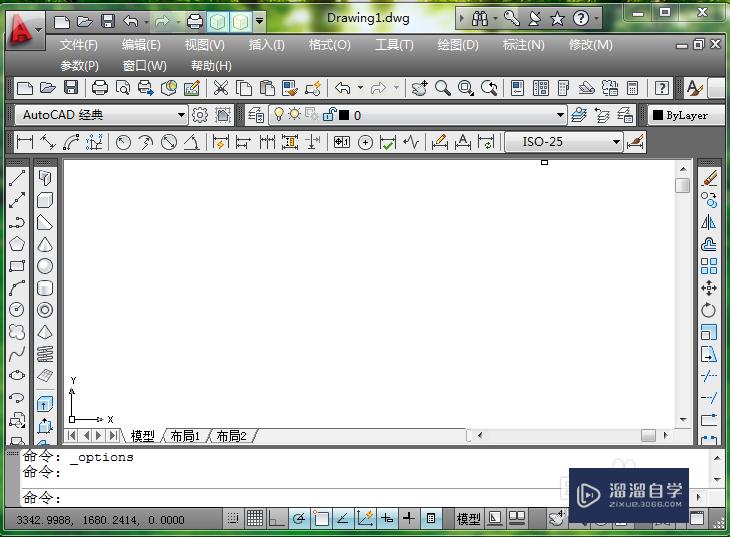The height and width of the screenshot is (537, 730).
Task: Click the Save floppy icon in standard toolbar
Action: [x=71, y=88]
